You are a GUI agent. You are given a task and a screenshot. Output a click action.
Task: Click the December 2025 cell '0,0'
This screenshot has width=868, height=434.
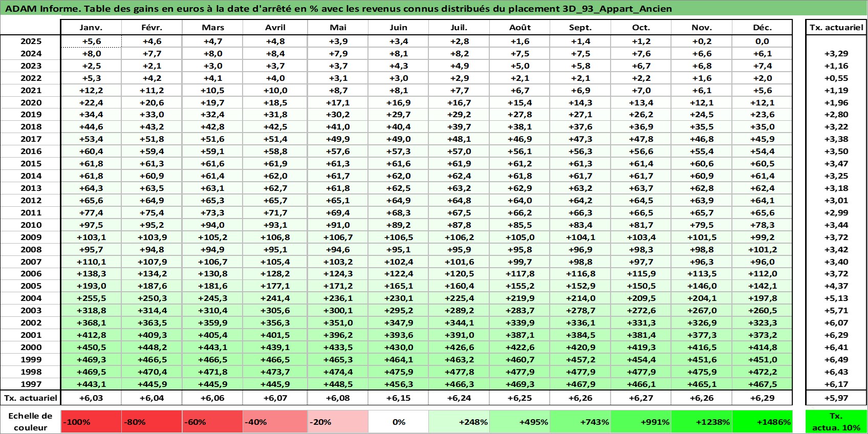[762, 41]
